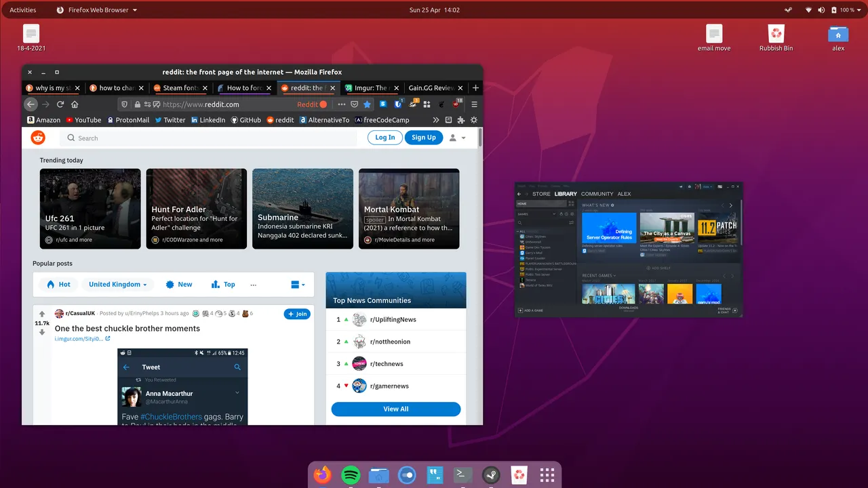This screenshot has height=488, width=868.
Task: Open reddit user account dropdown
Action: coord(458,138)
